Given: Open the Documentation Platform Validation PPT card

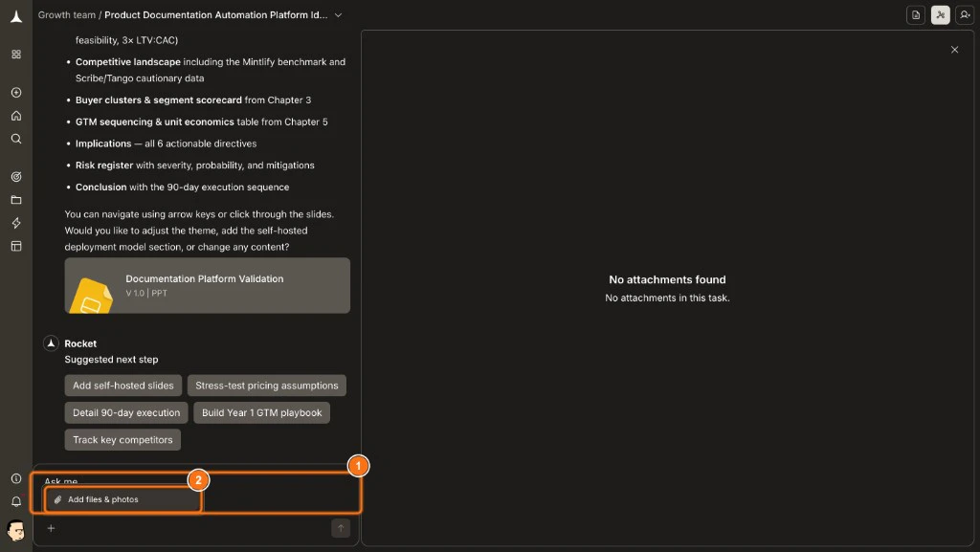Looking at the screenshot, I should [x=207, y=285].
